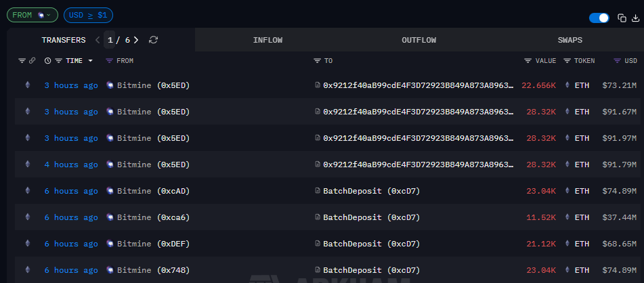Click the $91.97M USD amount
The image size is (644, 283).
point(620,138)
